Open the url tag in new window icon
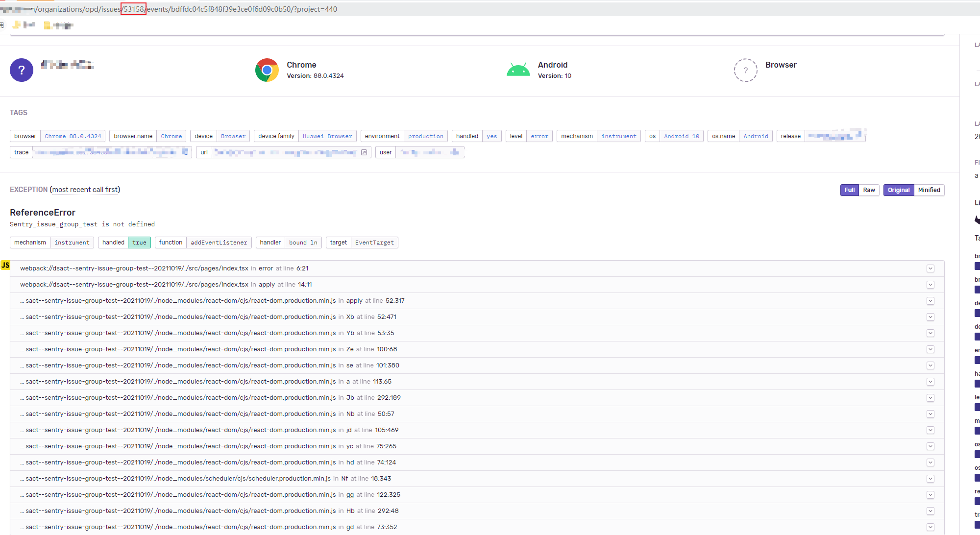This screenshot has height=535, width=980. (364, 152)
